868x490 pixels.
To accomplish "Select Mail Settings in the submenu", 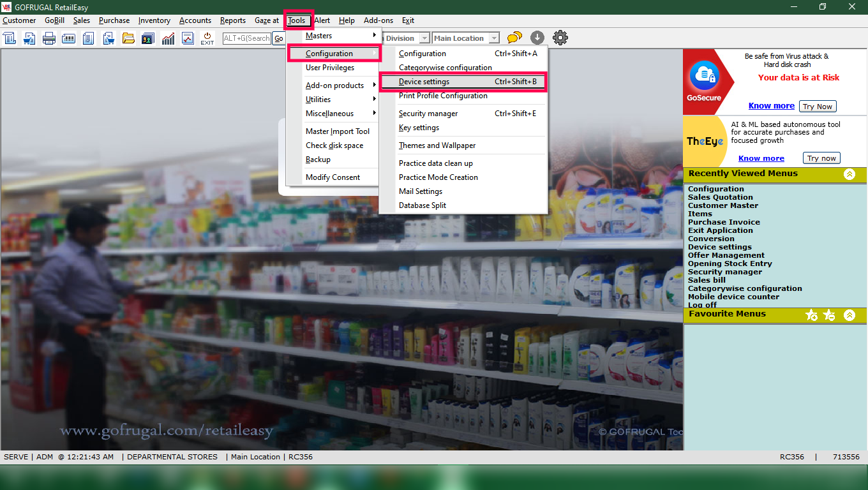I will (x=463, y=191).
